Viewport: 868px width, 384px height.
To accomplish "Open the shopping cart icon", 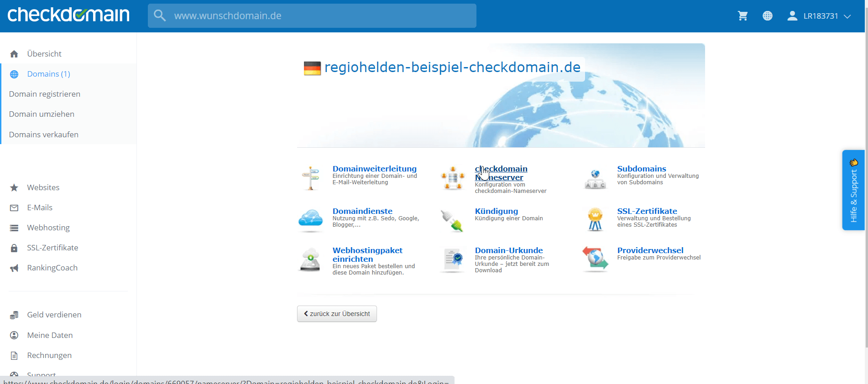I will point(743,16).
